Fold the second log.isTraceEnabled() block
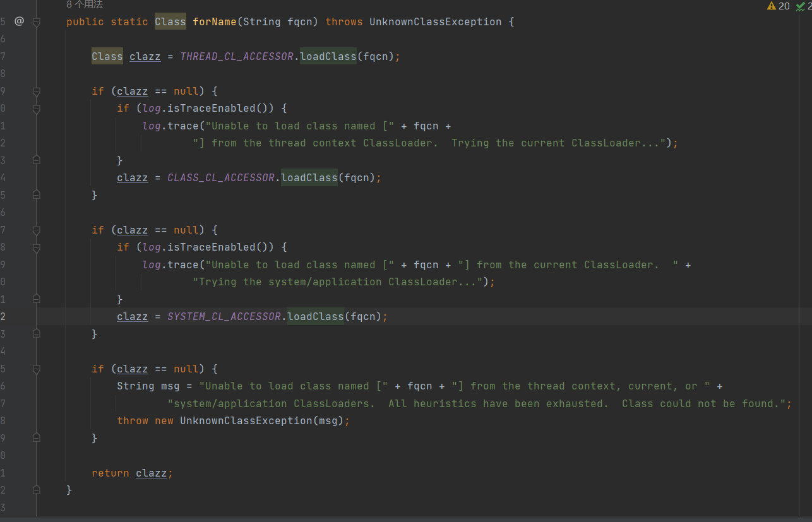Image resolution: width=812 pixels, height=522 pixels. pos(36,247)
